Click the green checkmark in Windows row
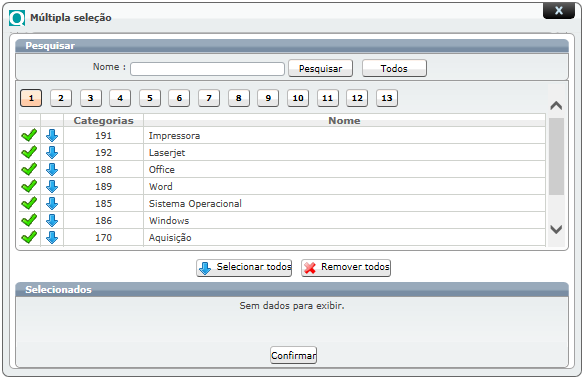The width and height of the screenshot is (584, 378). click(29, 220)
